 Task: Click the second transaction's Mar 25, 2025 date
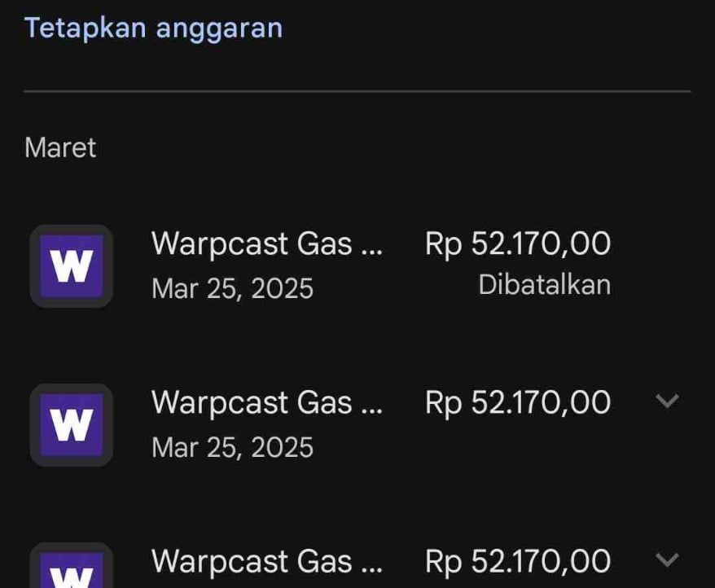pos(232,447)
